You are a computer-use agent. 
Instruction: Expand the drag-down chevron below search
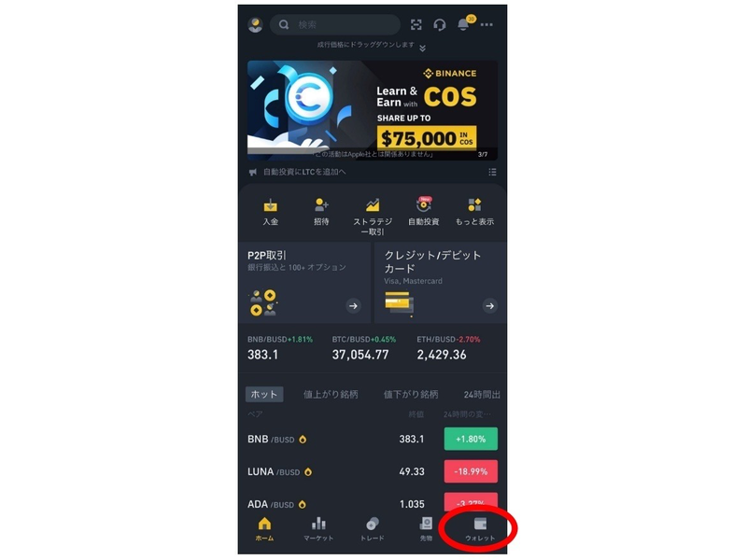[423, 48]
